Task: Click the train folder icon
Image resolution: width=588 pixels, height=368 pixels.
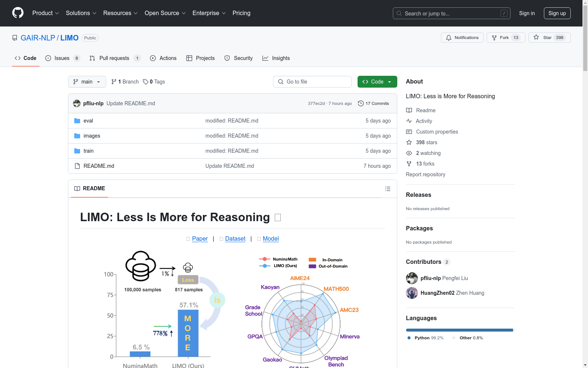Action: 77,151
